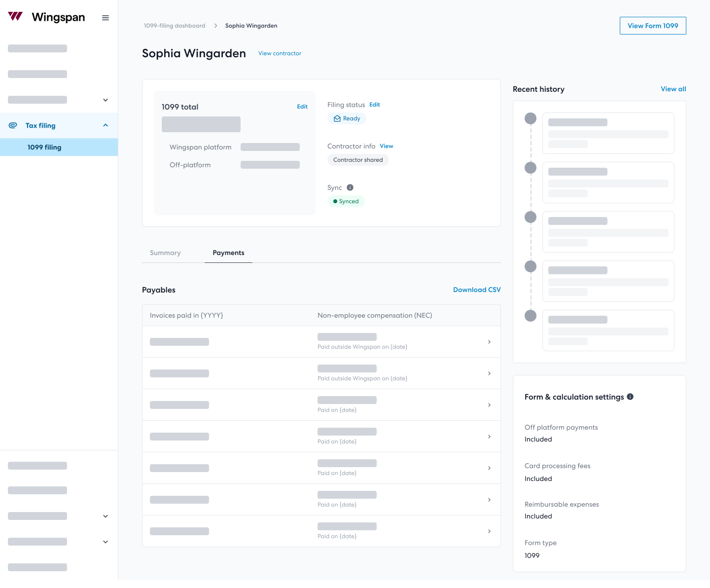Screen dimensions: 710x588
Task: Toggle the hamburger menu icon
Action: [x=106, y=18]
